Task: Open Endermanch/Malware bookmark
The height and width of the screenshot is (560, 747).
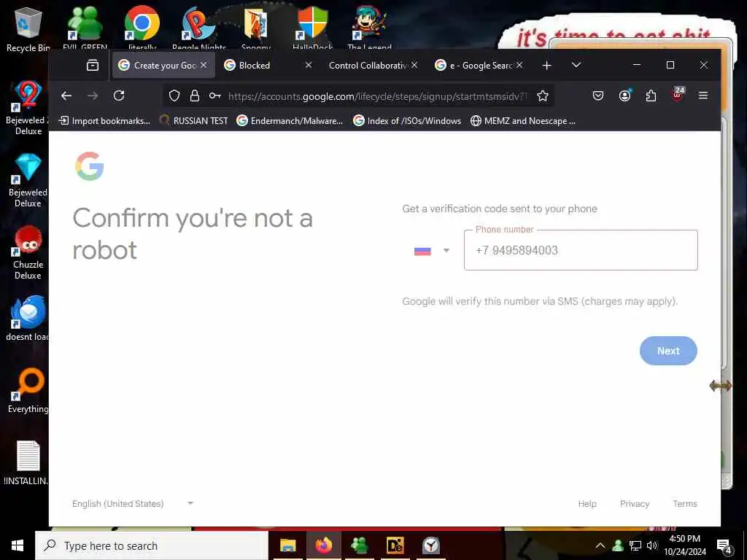Action: click(x=290, y=121)
